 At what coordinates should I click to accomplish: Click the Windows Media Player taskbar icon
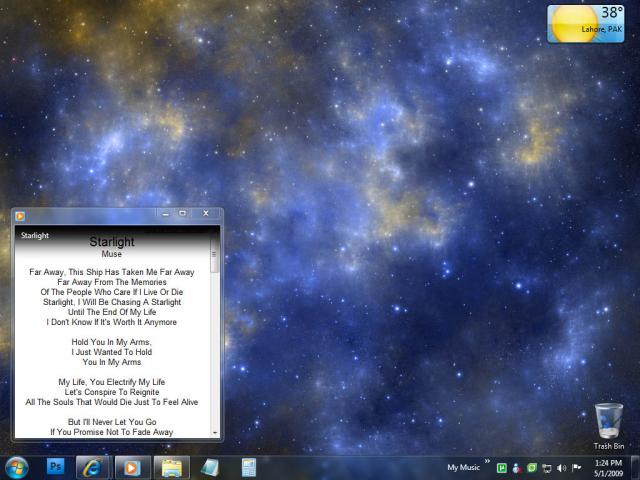(130, 467)
